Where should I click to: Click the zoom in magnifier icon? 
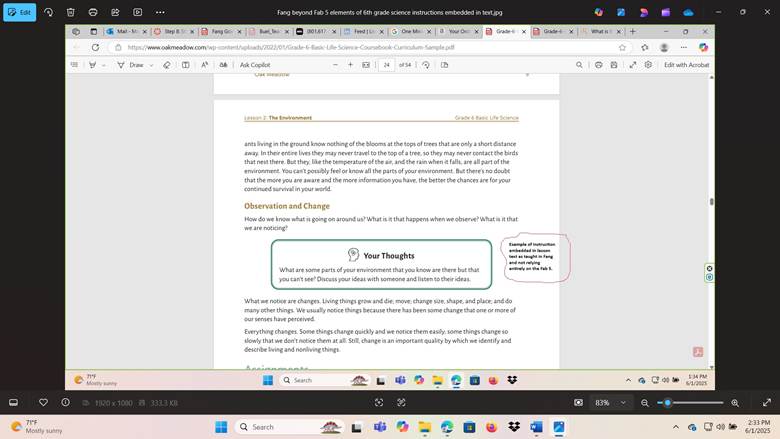click(735, 402)
